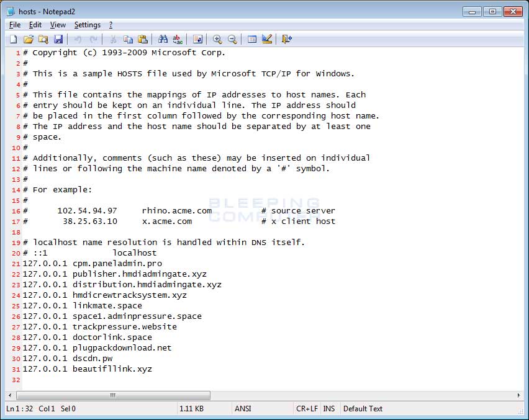Click the 'distribution.hmdiadmingate.xyz' host entry

[x=147, y=285]
